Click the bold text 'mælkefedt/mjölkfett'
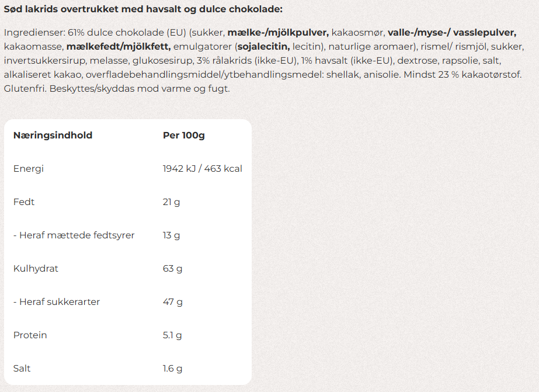The height and width of the screenshot is (392, 539). point(119,46)
